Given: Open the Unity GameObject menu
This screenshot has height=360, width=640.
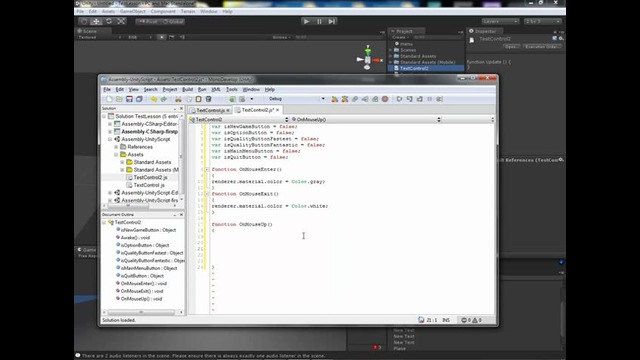Looking at the screenshot, I should pos(133,11).
